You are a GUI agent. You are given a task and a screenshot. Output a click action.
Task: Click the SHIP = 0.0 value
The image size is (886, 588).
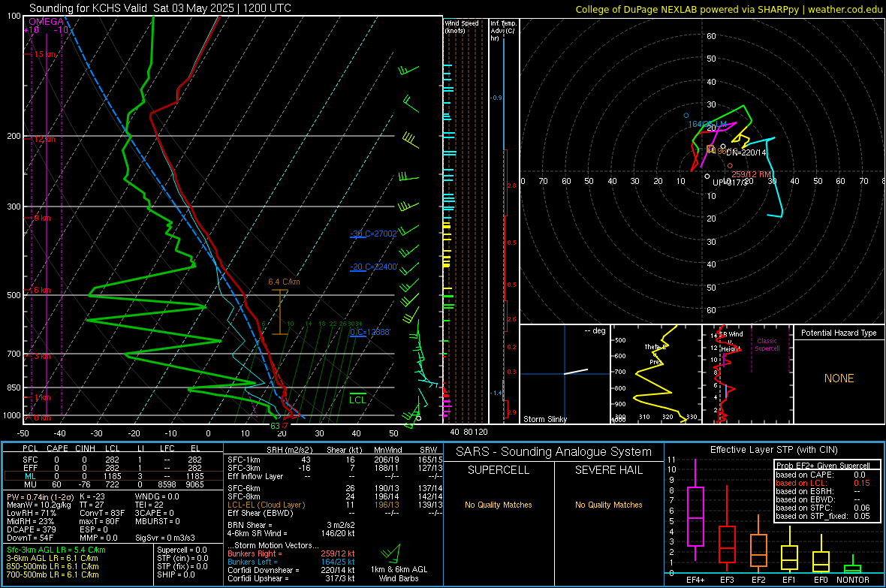tap(176, 574)
